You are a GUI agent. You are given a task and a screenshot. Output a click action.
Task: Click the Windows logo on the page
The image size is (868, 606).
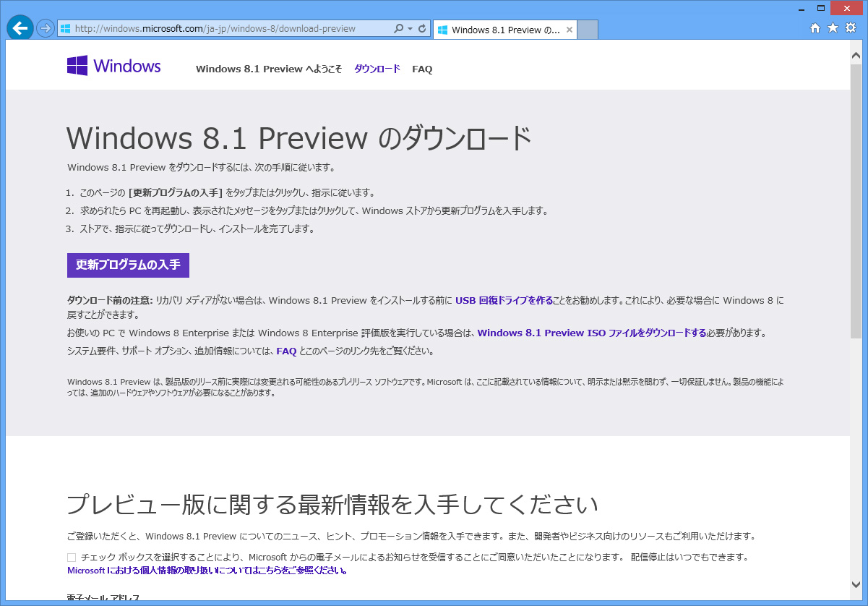click(113, 66)
